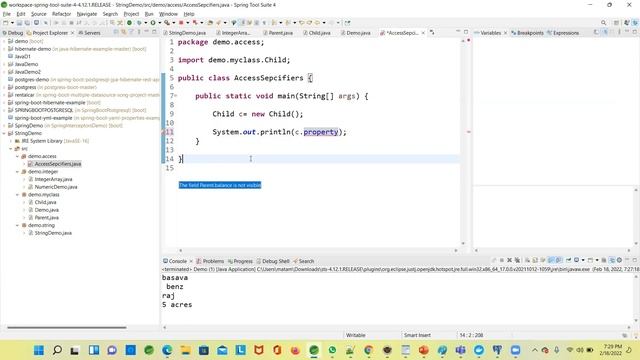Click the Save icon in main toolbar
The width and height of the screenshot is (640, 360).
[x=19, y=23]
